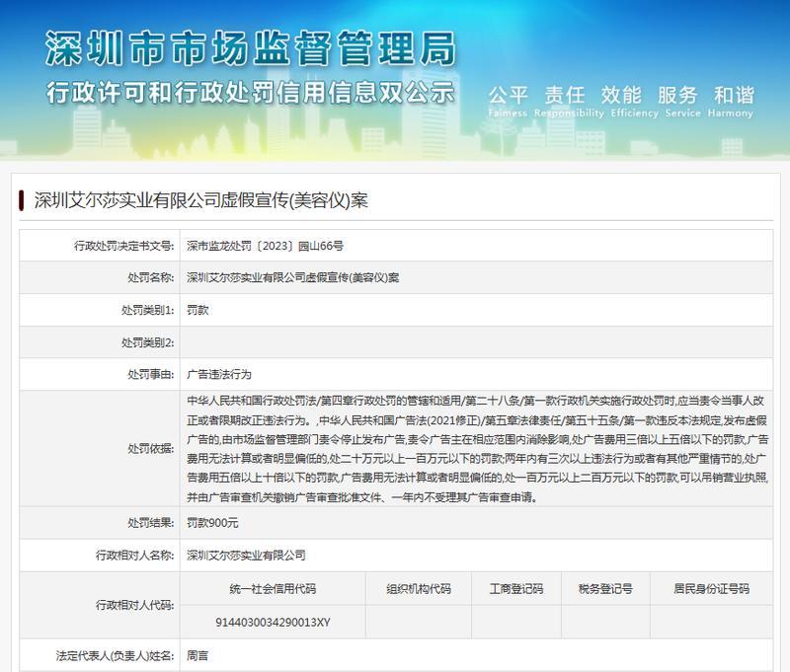This screenshot has width=790, height=672.
Task: Click the 处罚依据 label
Action: pos(150,449)
